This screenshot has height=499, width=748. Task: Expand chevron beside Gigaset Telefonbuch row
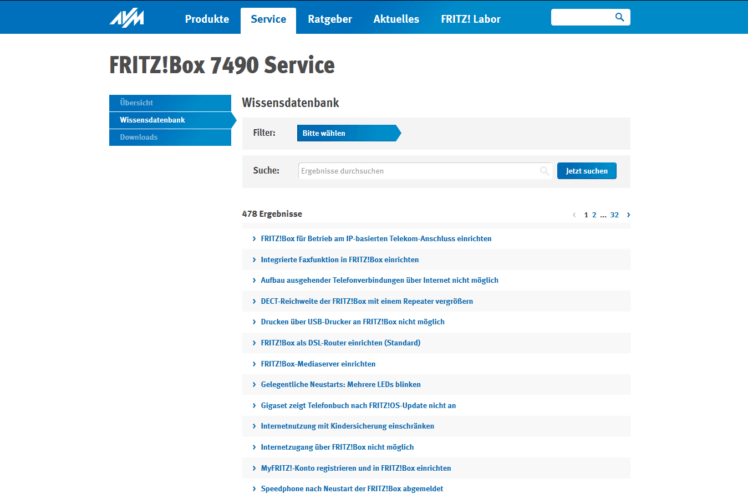tap(254, 405)
